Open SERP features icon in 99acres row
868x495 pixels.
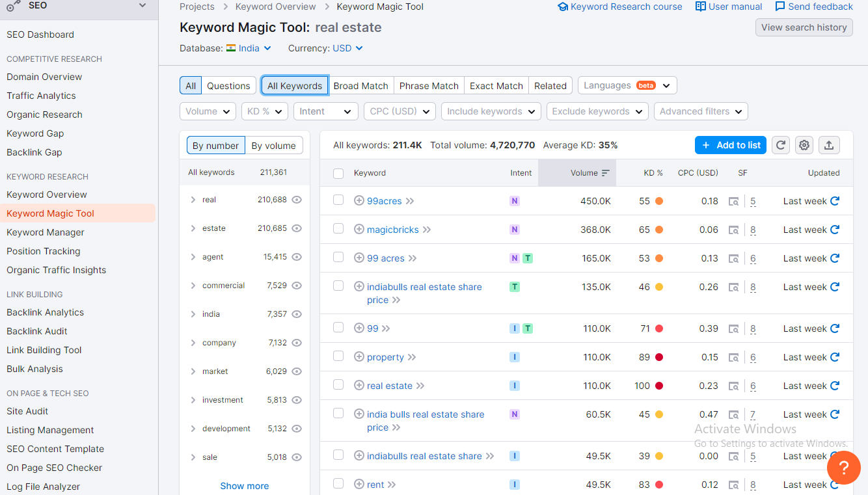733,202
